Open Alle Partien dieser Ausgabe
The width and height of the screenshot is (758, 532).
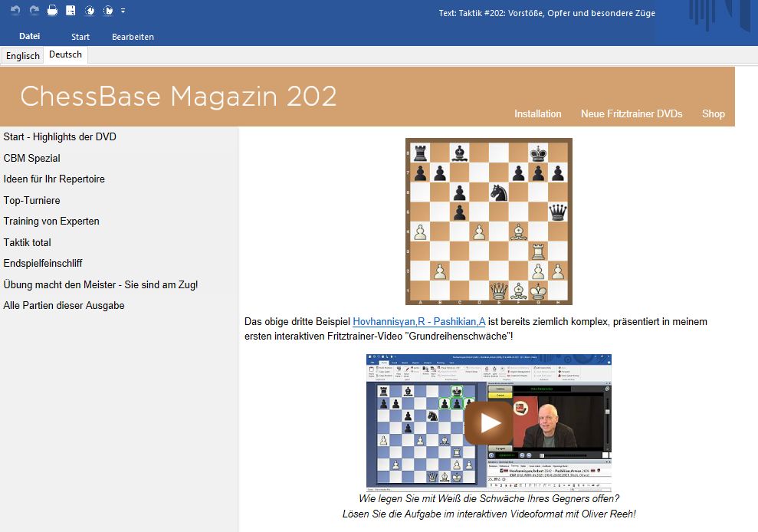[x=64, y=305]
